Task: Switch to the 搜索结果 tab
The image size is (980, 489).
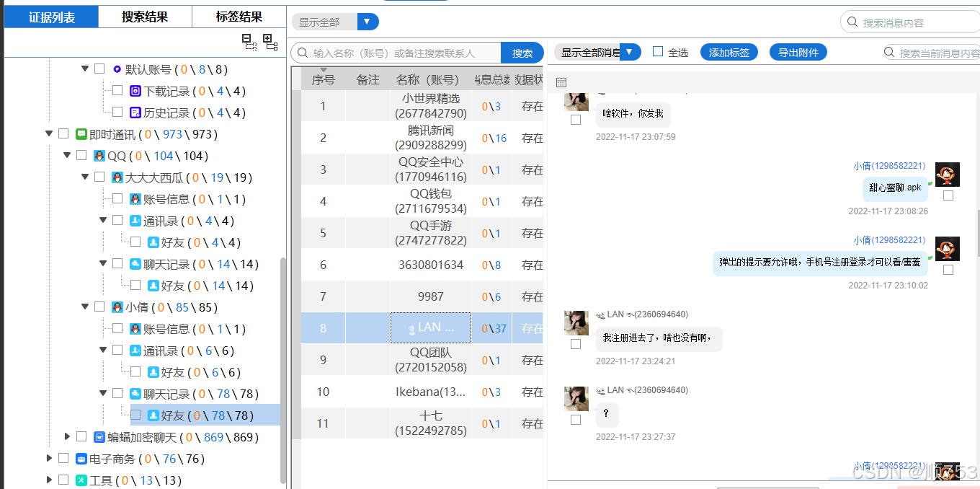Action: pyautogui.click(x=144, y=16)
